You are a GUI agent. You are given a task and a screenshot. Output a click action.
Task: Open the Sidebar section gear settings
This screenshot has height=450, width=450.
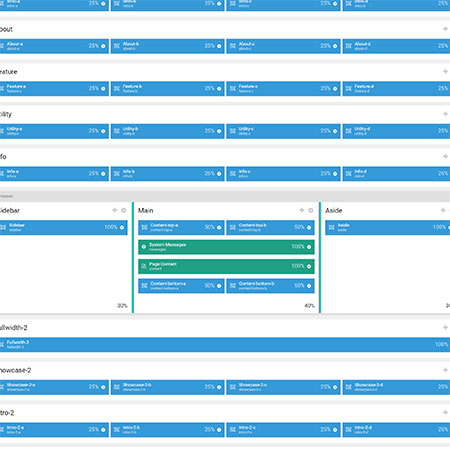click(x=124, y=210)
